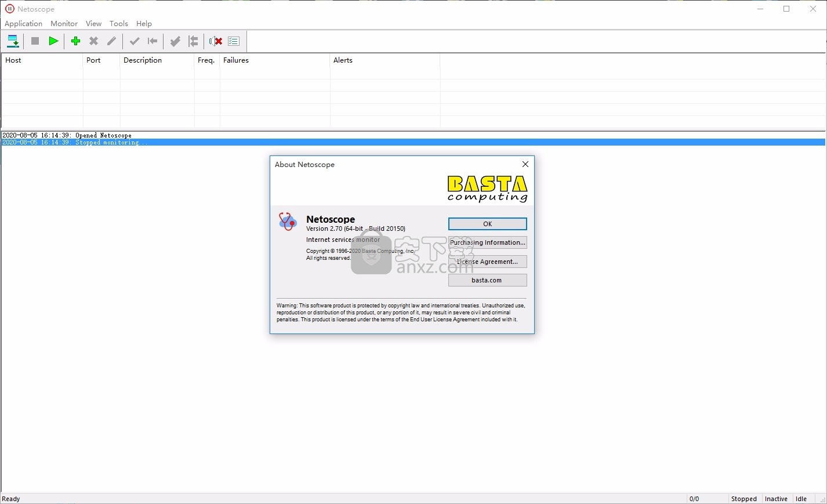Open the Application menu

pos(24,24)
